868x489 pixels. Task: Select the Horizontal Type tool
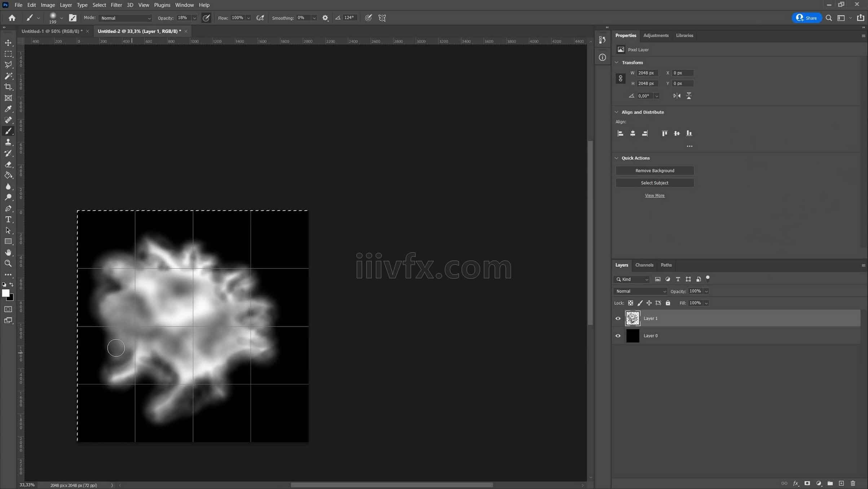(x=8, y=219)
